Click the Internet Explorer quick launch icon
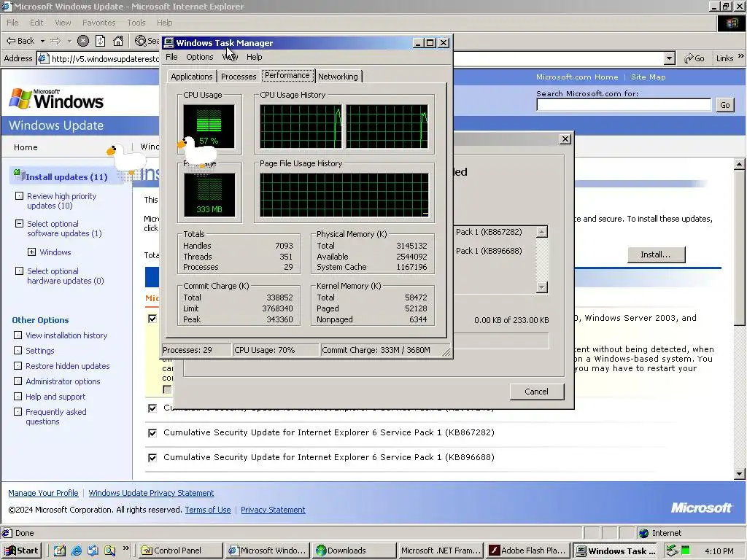 pos(76,551)
